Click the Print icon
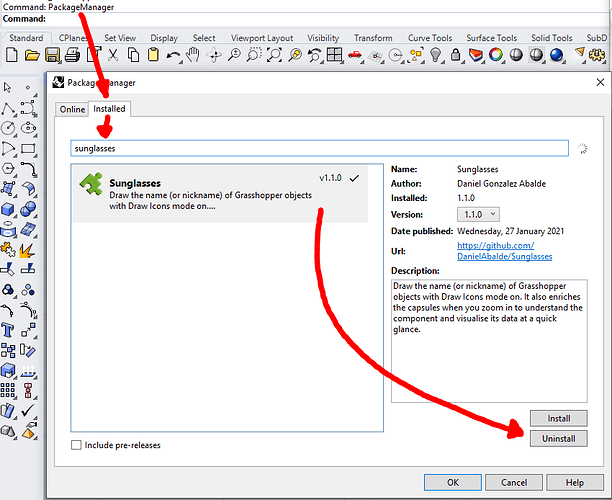The height and width of the screenshot is (500, 612). point(72,55)
